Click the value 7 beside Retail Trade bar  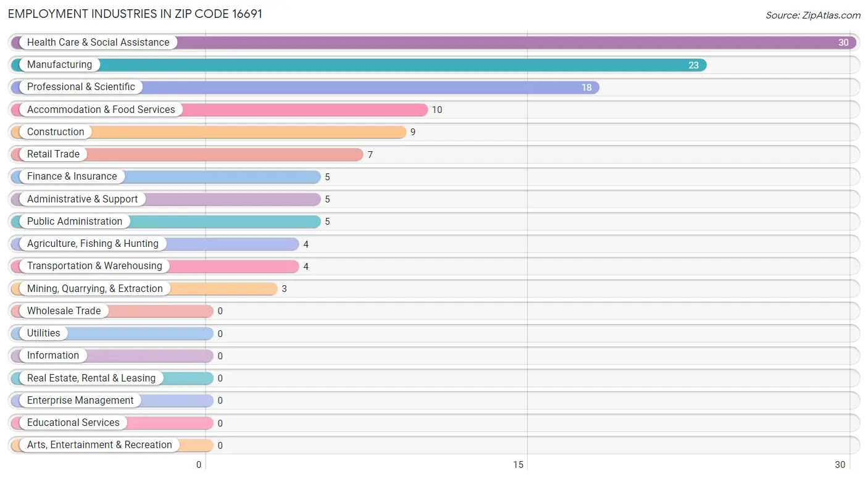[370, 155]
